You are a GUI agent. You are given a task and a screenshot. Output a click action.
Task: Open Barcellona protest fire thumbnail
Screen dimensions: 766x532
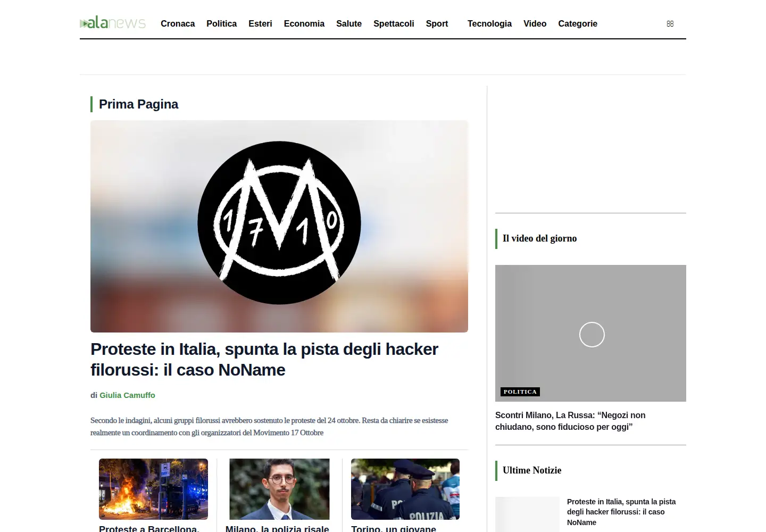[x=153, y=489]
